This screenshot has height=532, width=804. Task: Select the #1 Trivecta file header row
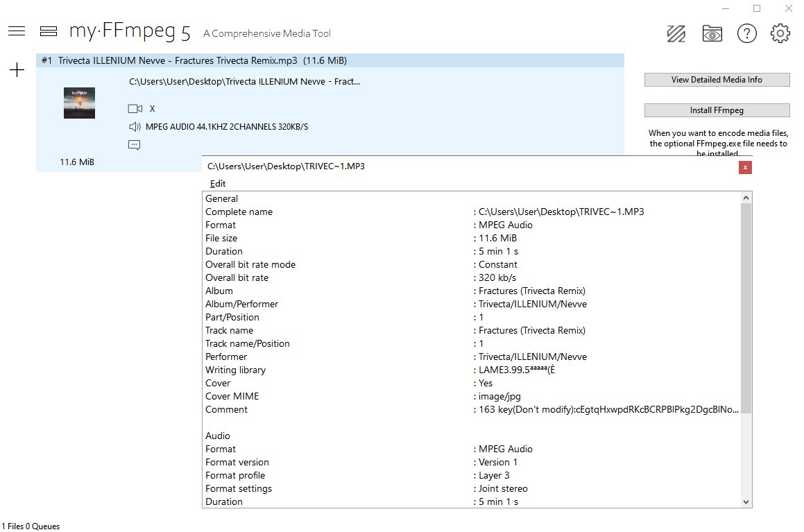330,61
